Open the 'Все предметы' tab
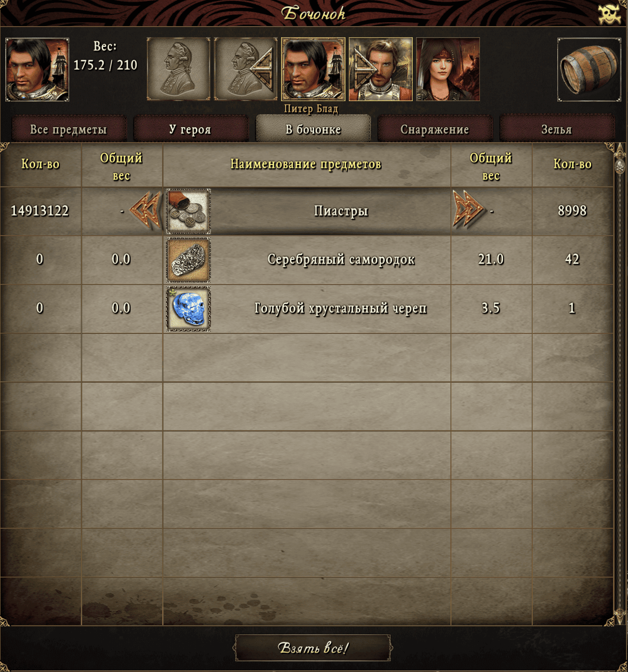 tap(68, 129)
